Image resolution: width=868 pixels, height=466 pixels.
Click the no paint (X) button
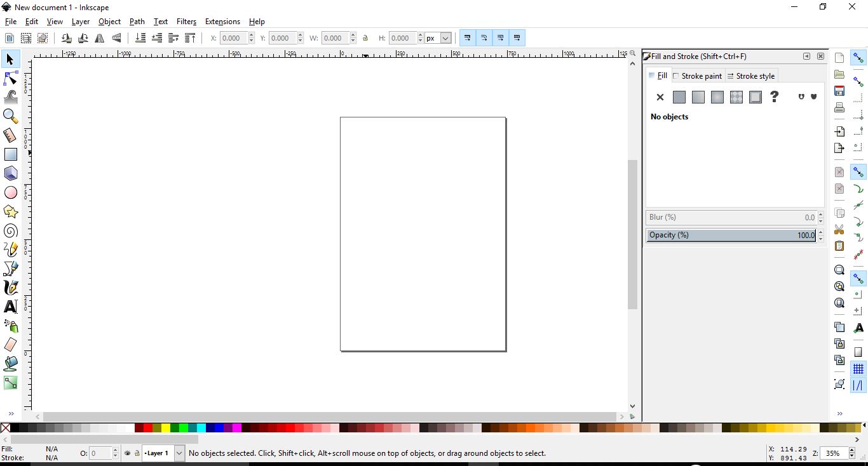click(x=660, y=97)
